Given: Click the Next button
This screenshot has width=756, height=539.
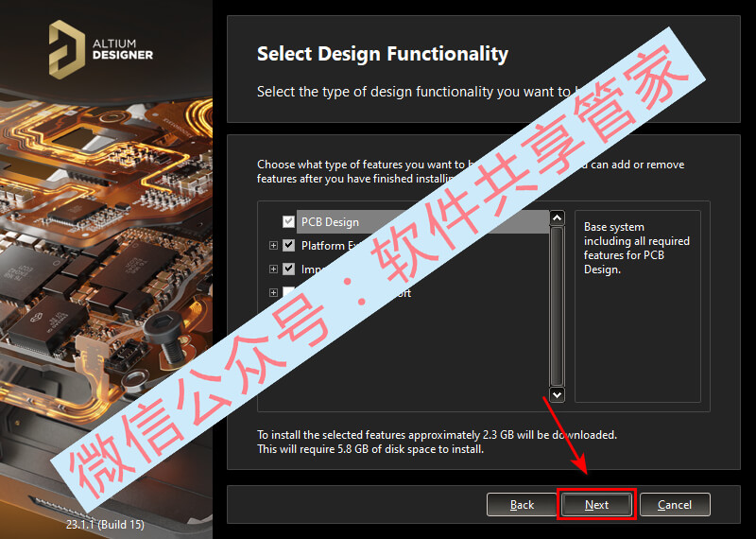Looking at the screenshot, I should tap(596, 505).
